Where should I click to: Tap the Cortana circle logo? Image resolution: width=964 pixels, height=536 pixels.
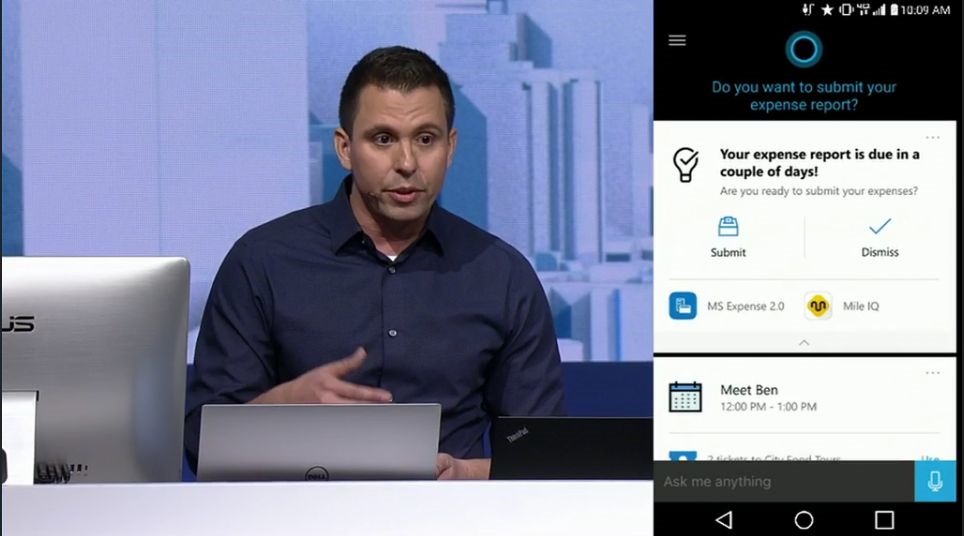tap(804, 49)
